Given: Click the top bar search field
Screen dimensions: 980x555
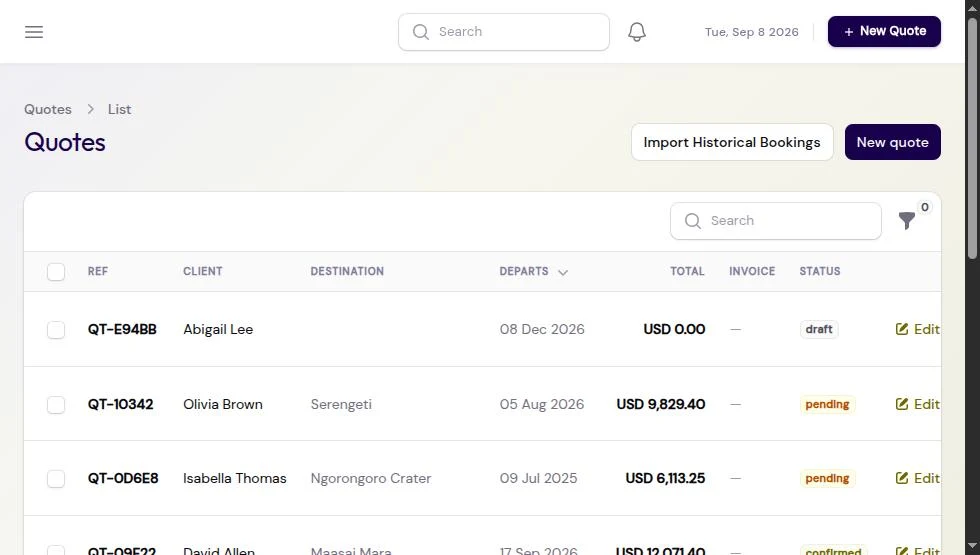Looking at the screenshot, I should pyautogui.click(x=504, y=32).
